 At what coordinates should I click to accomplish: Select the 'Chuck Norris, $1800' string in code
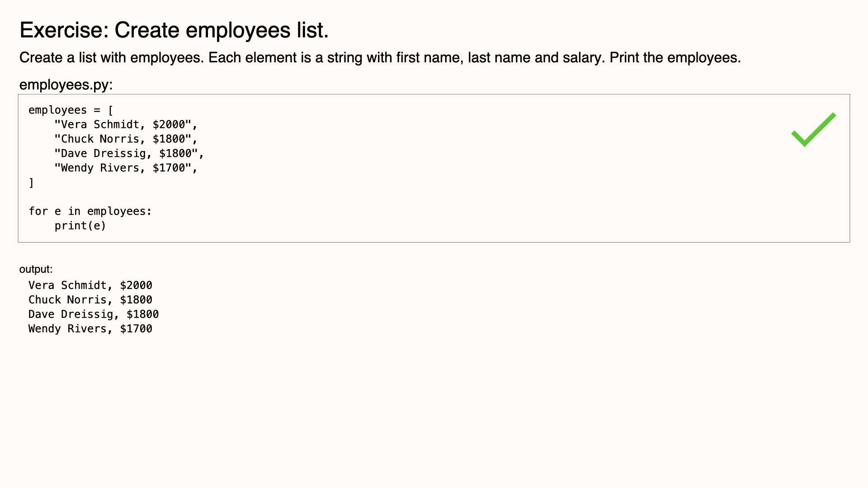click(x=123, y=139)
